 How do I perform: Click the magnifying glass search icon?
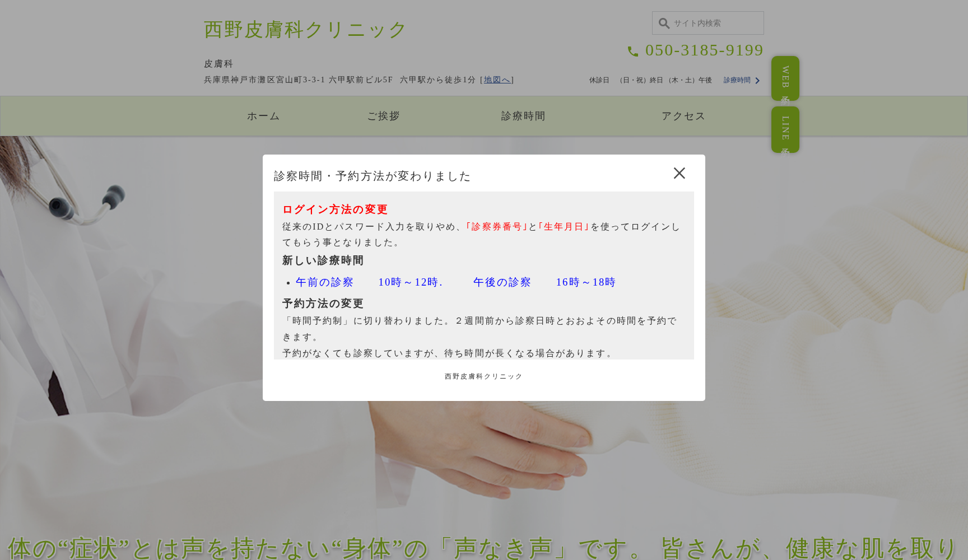[x=664, y=23]
